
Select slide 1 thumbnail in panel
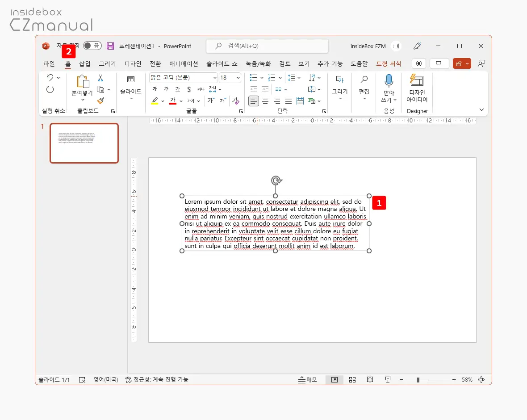[84, 143]
